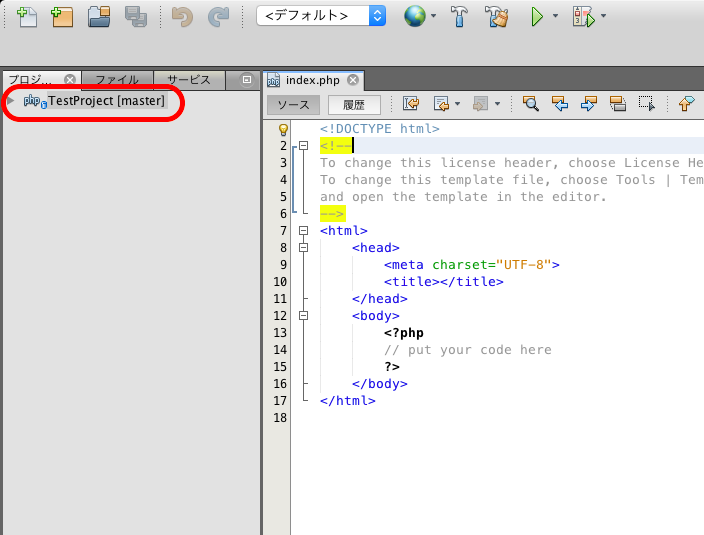Click the Debug Project icon
Screen dimensions: 704x535
[x=583, y=17]
